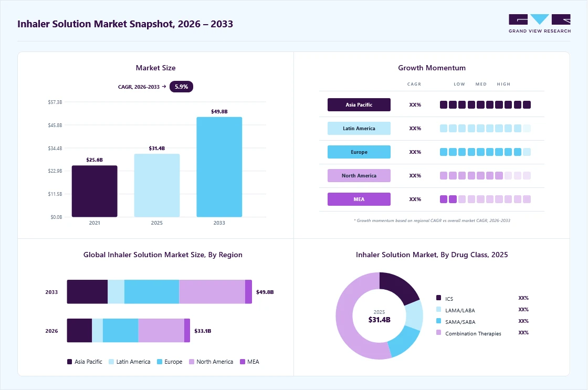Click the Combination Therapies legend label
Viewport: 588px width, 390px height.
click(473, 333)
